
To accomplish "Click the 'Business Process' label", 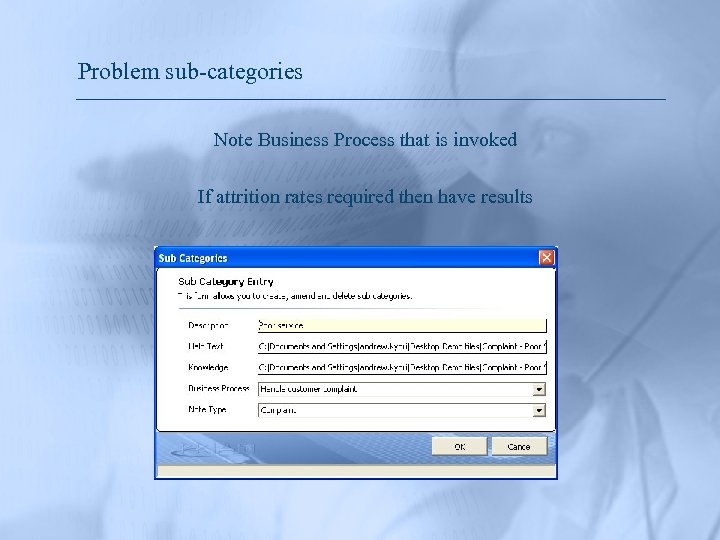I will tap(219, 388).
